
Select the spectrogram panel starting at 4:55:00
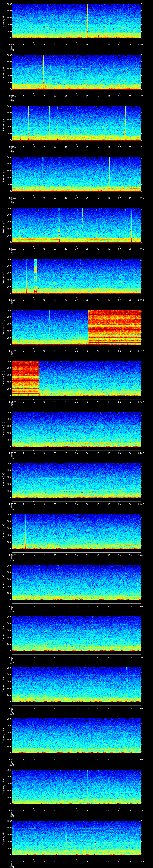[76, 582]
